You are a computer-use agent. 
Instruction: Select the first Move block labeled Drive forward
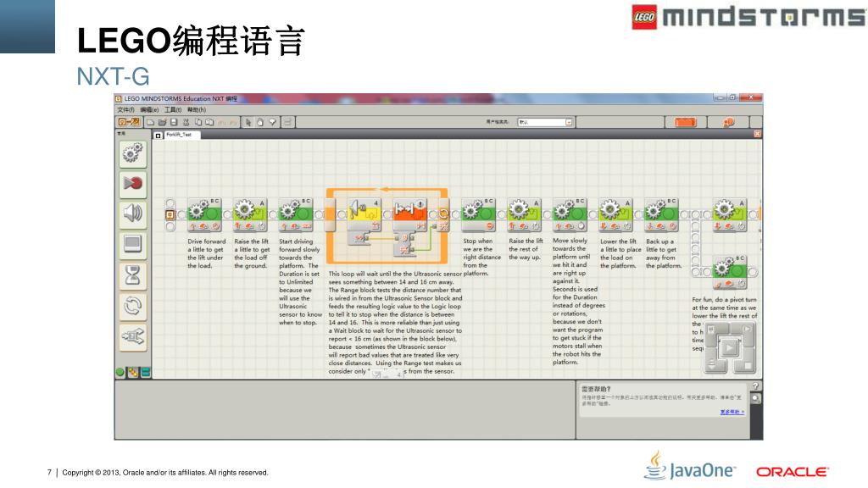tap(204, 214)
